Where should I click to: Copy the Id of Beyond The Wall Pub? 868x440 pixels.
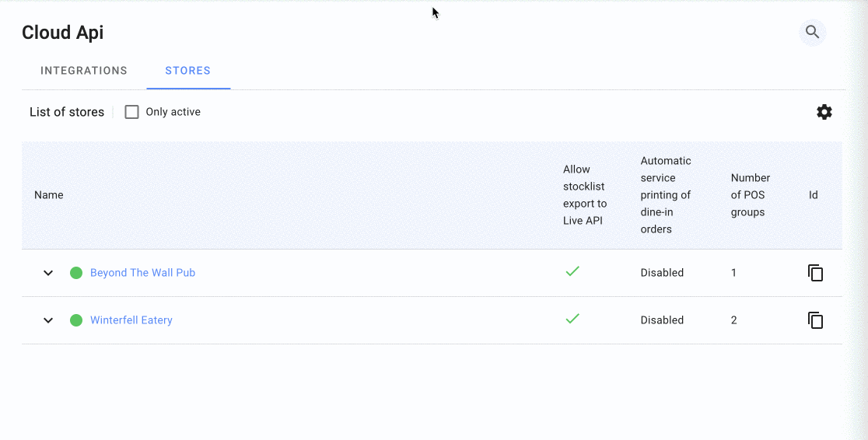tap(815, 273)
